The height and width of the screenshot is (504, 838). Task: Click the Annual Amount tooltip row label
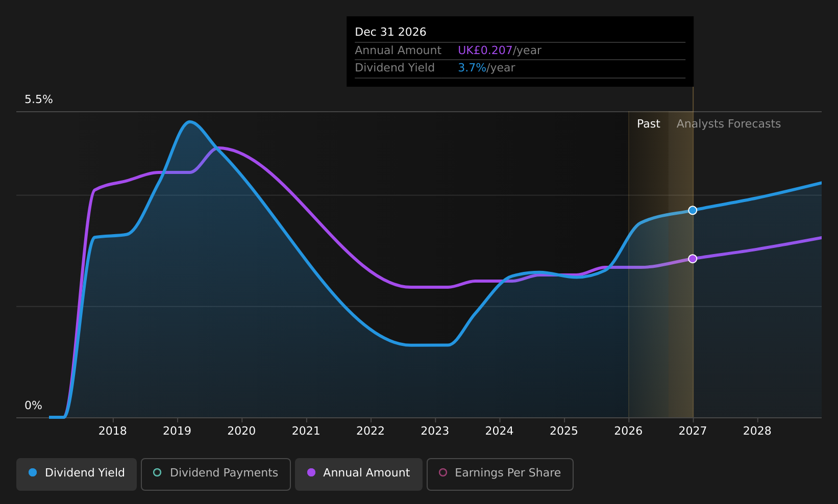click(398, 51)
